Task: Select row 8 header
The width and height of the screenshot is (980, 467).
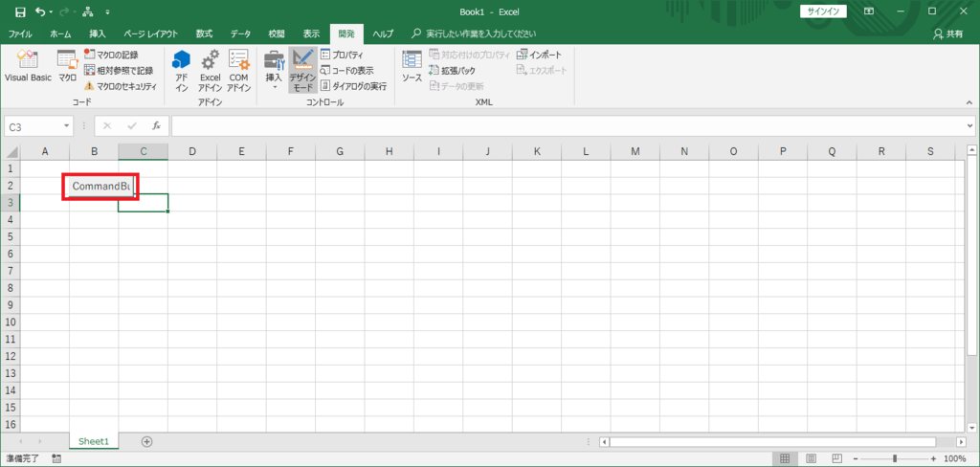Action: click(10, 288)
